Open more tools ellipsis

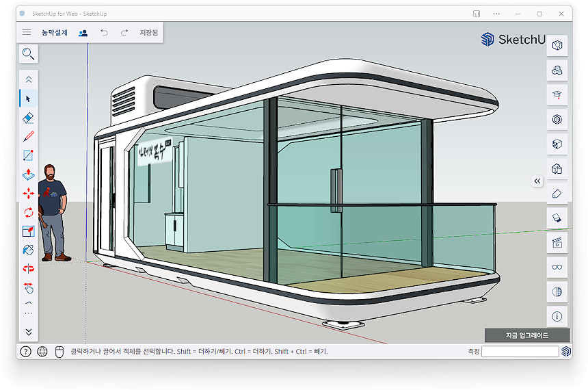[x=29, y=313]
